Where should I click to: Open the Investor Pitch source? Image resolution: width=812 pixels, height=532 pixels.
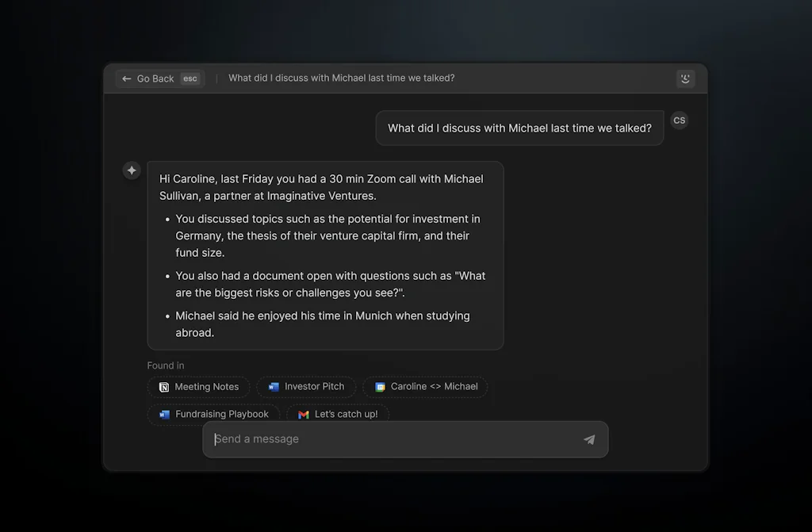306,387
